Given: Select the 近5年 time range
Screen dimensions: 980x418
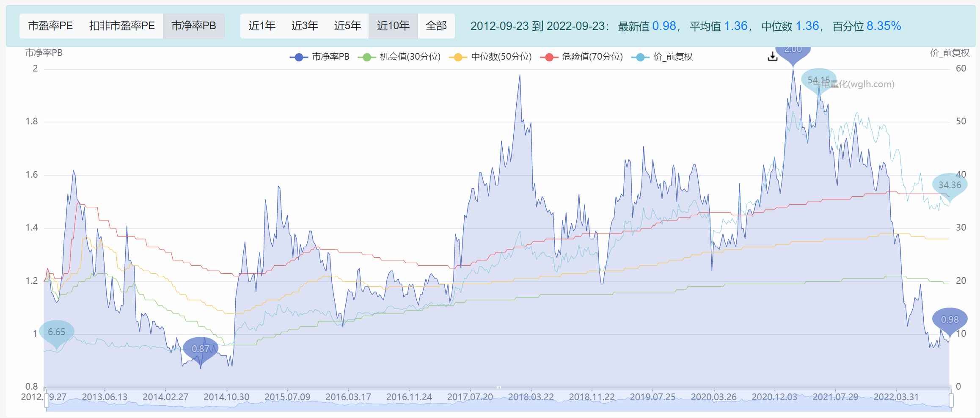Looking at the screenshot, I should 347,26.
